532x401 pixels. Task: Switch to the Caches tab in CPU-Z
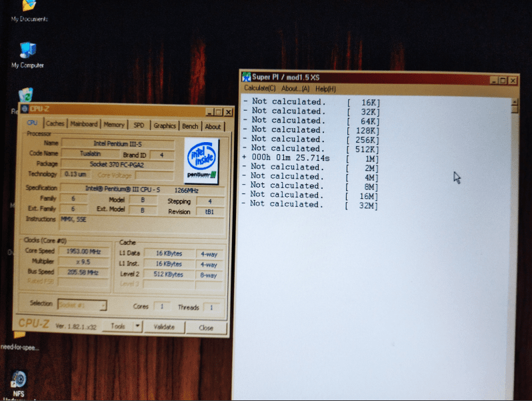tap(55, 123)
